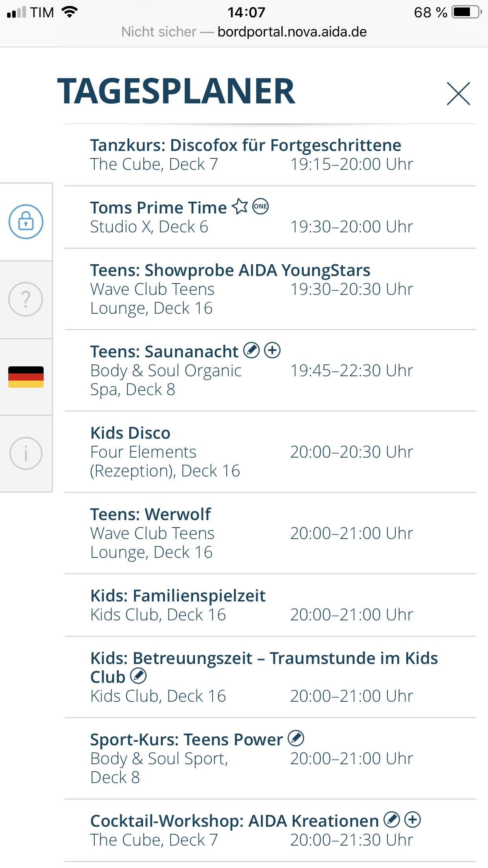Click the pencil icon beside Teens: Saunanacht
Image resolution: width=488 pixels, height=868 pixels.
pyautogui.click(x=251, y=350)
